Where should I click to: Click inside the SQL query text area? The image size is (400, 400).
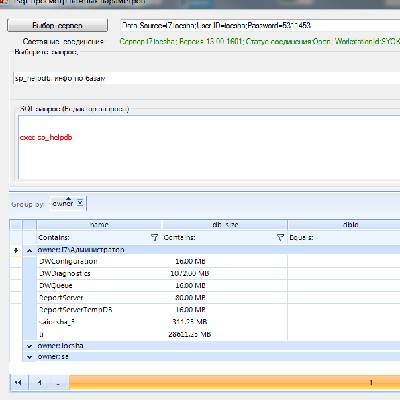(x=209, y=148)
